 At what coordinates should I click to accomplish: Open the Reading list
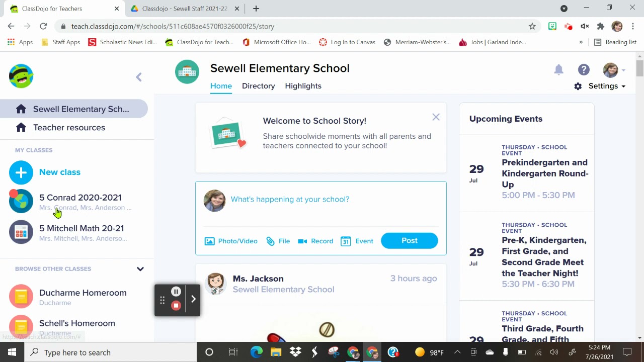(615, 42)
